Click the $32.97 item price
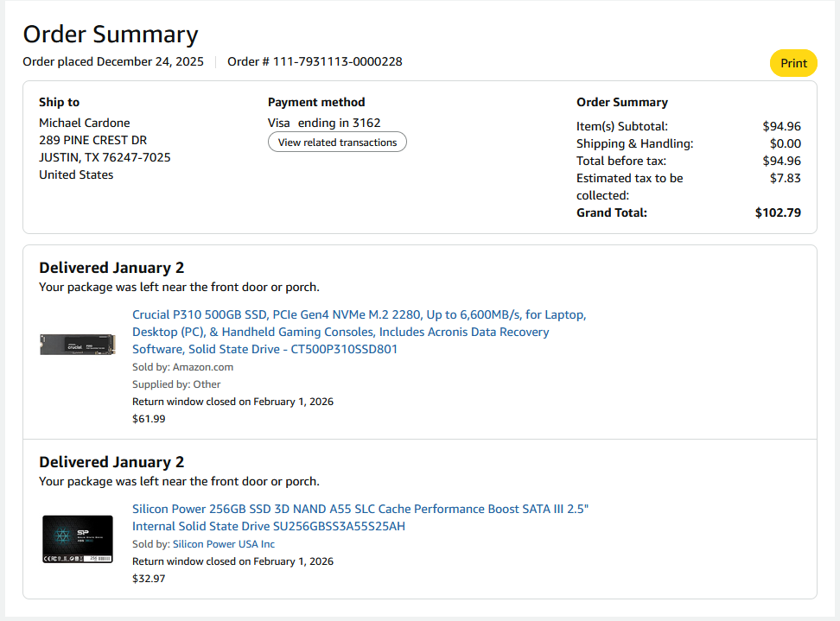Screen dimensions: 840x621 pos(149,579)
